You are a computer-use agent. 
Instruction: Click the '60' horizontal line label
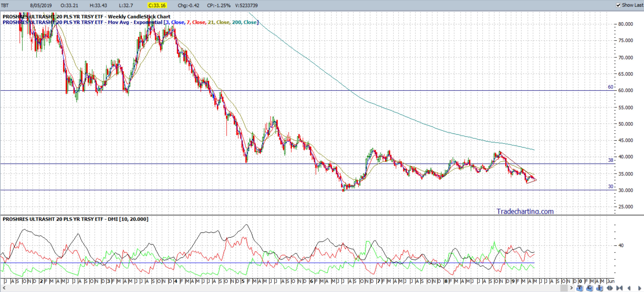click(x=611, y=87)
